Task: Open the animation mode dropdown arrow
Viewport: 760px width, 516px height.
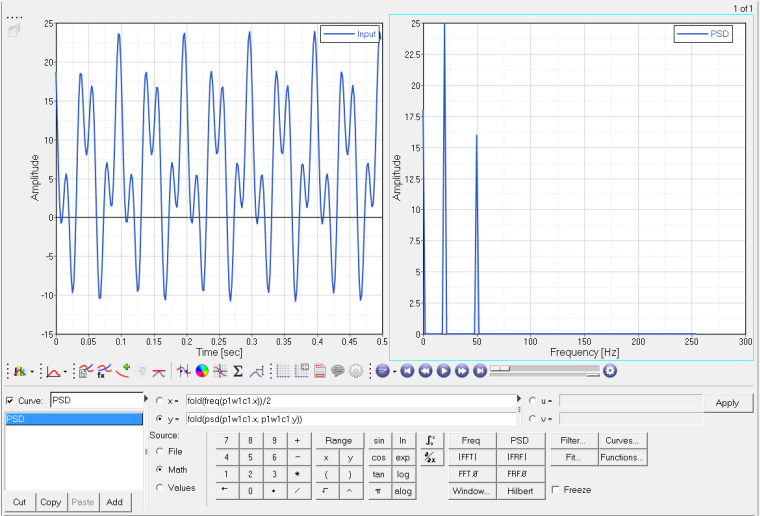Action: click(396, 372)
